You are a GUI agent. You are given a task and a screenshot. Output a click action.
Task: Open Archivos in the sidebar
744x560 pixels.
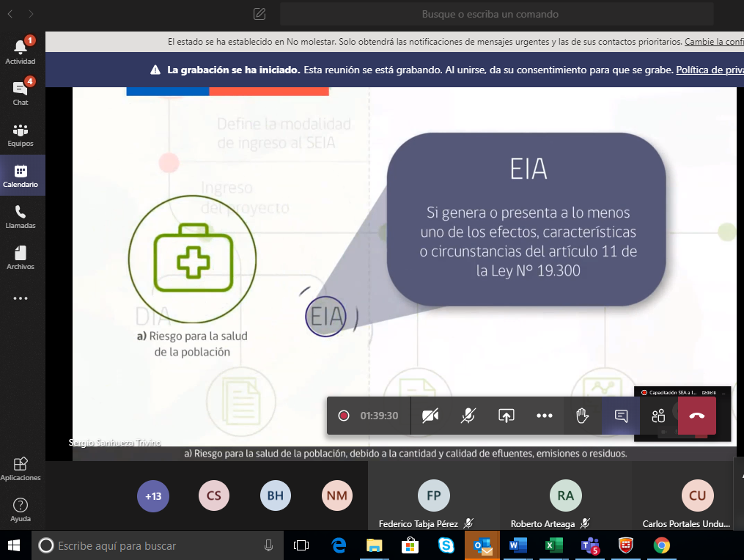coord(21,257)
